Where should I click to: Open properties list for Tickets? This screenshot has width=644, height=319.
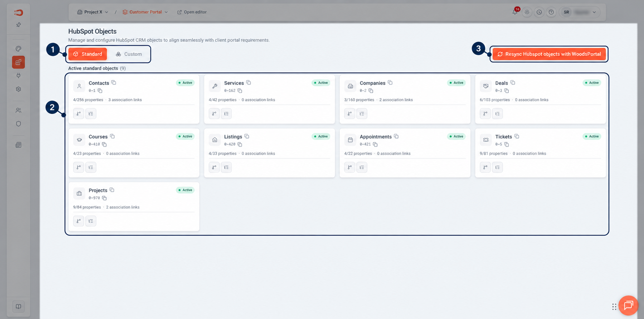(x=497, y=167)
